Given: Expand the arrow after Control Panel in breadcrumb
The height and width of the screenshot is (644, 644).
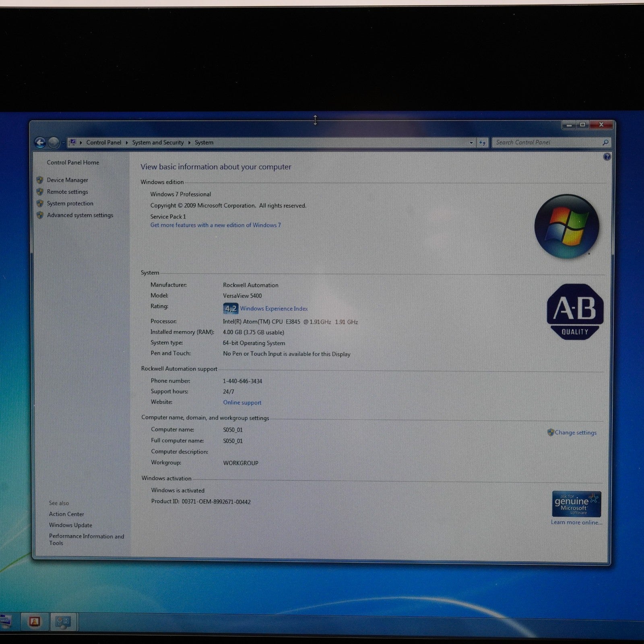Looking at the screenshot, I should coord(127,143).
